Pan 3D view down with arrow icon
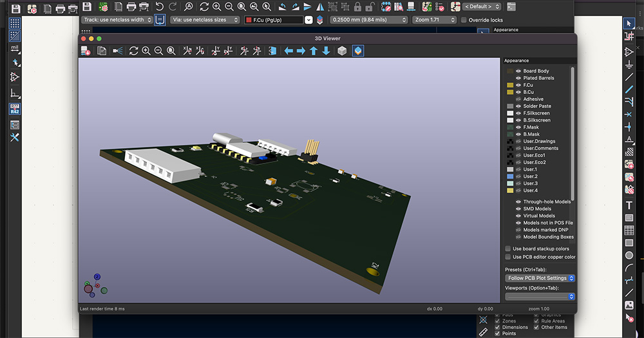Screen dimensions: 644x338 pos(326,50)
